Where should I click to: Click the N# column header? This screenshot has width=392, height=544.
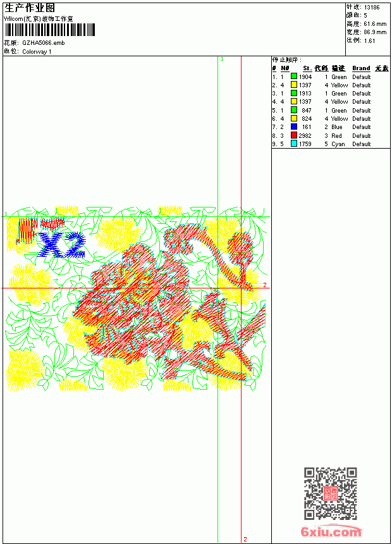coord(285,68)
